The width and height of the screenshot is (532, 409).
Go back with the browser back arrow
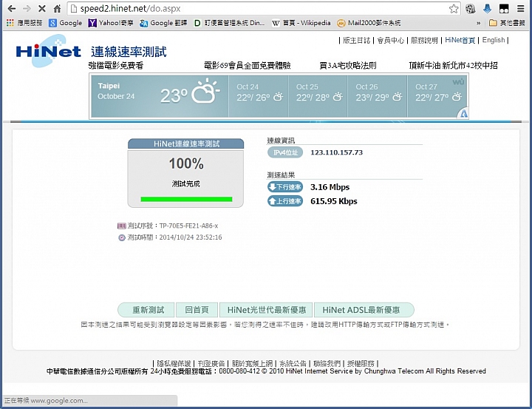12,8
